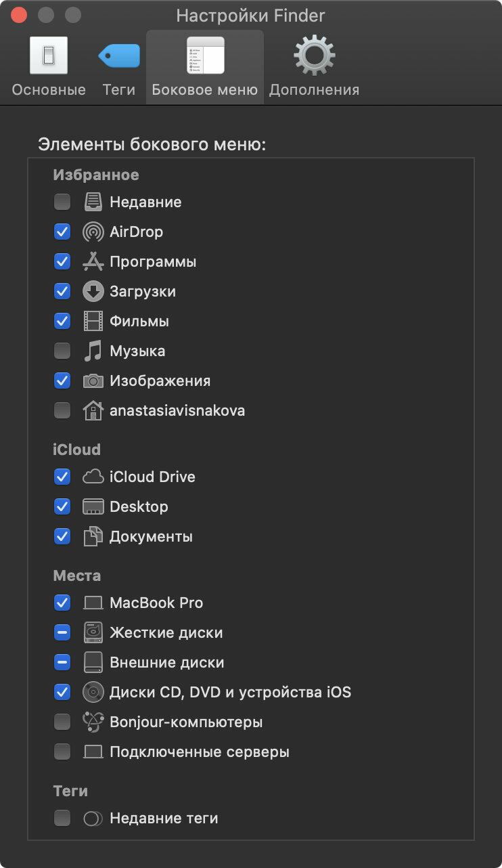Click the Фильмы film strip icon
The height and width of the screenshot is (868, 502).
pos(93,321)
